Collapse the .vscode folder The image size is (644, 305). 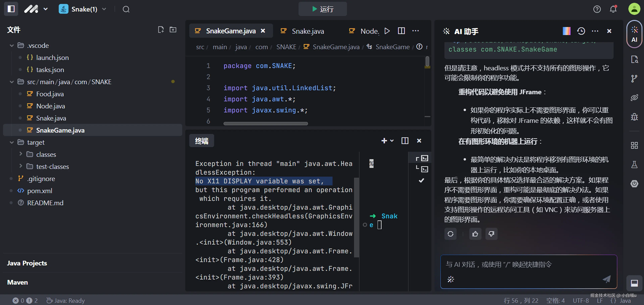point(12,45)
